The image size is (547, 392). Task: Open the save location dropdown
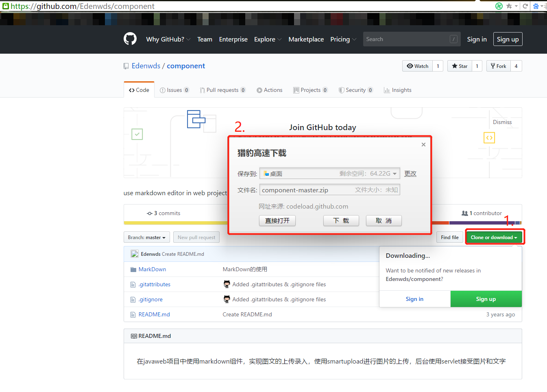tap(394, 174)
